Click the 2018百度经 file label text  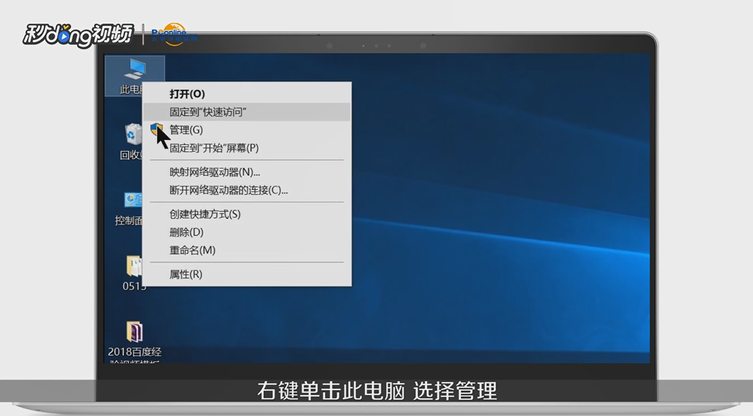pos(134,352)
